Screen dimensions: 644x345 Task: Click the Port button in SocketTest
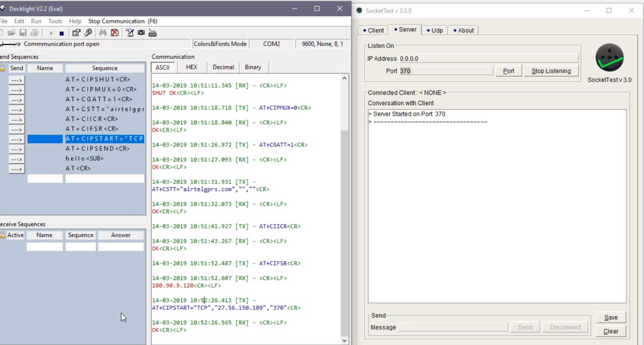pyautogui.click(x=509, y=71)
